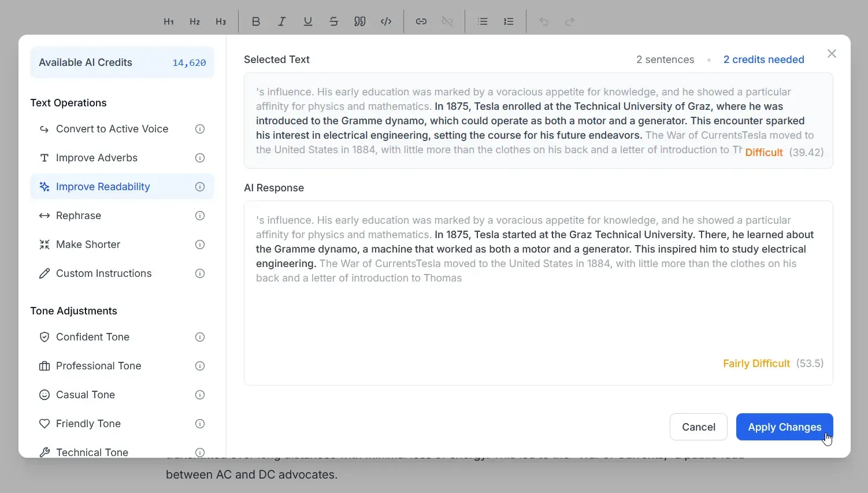Screen dimensions: 868x493
Task: Redo the last edit
Action: [x=570, y=21]
